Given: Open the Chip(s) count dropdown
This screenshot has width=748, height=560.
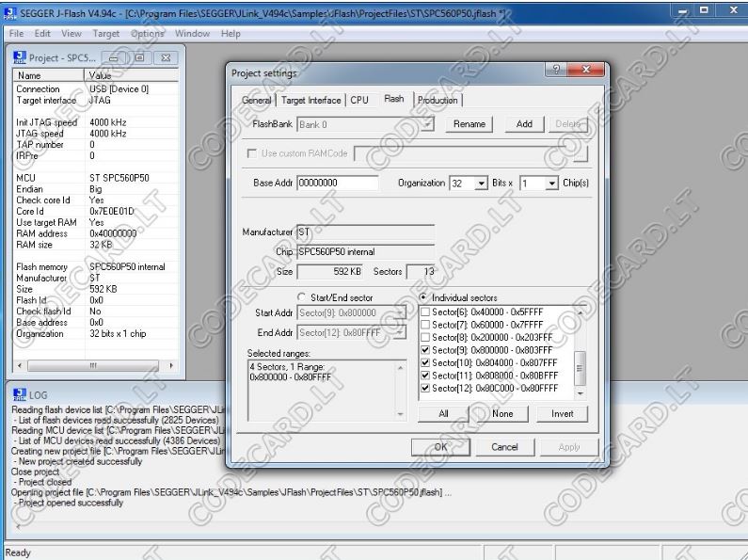Looking at the screenshot, I should 551,184.
